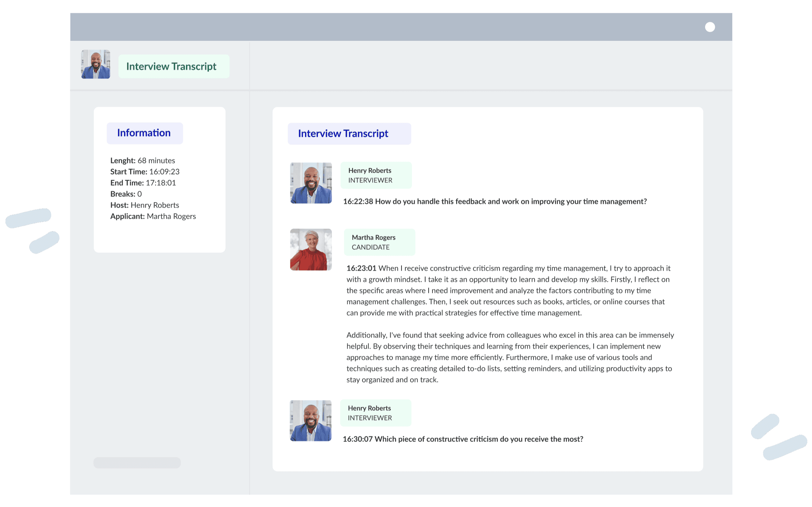812x507 pixels.
Task: Jump to the 16:22:38 timestamp question
Action: 358,202
